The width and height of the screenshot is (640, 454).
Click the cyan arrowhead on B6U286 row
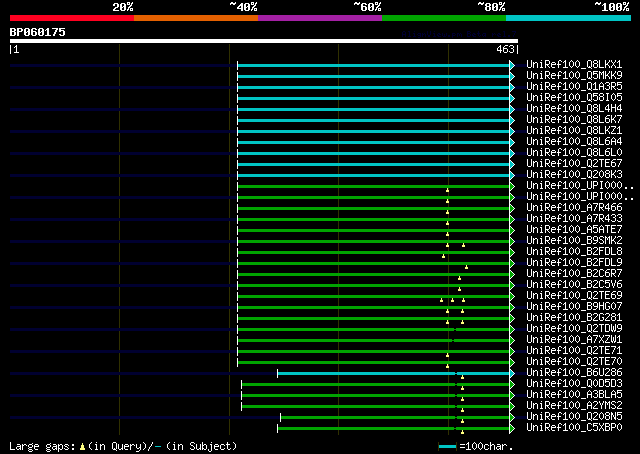tap(512, 374)
